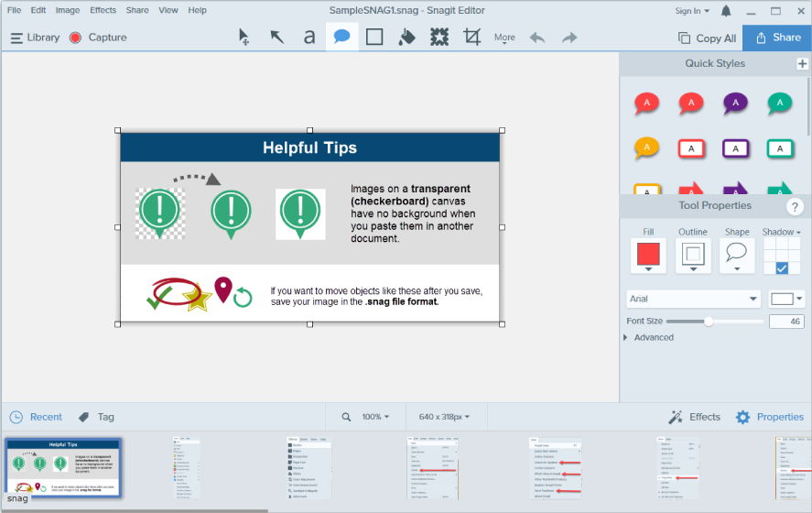Open the 100% zoom level dropdown
The height and width of the screenshot is (513, 812).
click(375, 417)
